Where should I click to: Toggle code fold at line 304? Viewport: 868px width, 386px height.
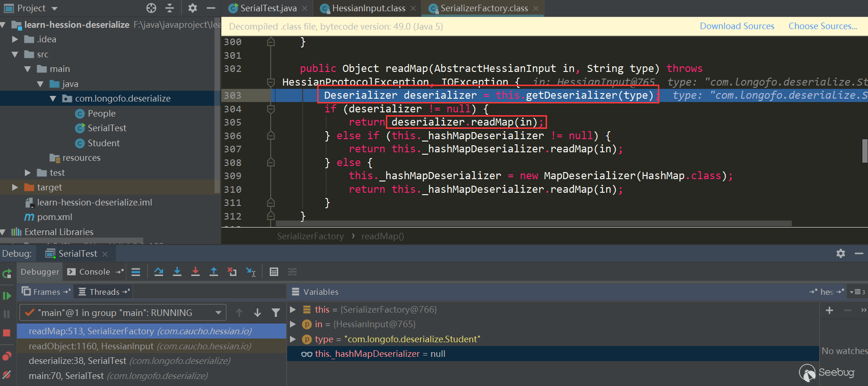click(x=271, y=109)
